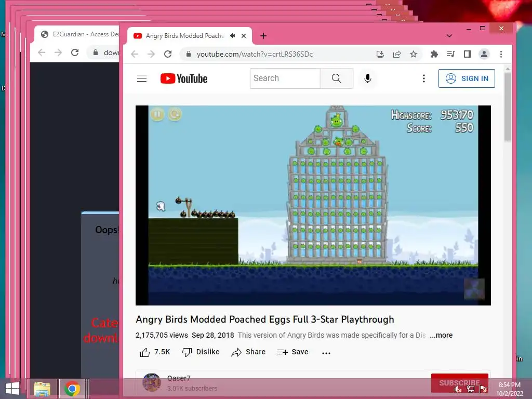Share this page icon in address bar
The width and height of the screenshot is (532, 399).
[x=396, y=54]
